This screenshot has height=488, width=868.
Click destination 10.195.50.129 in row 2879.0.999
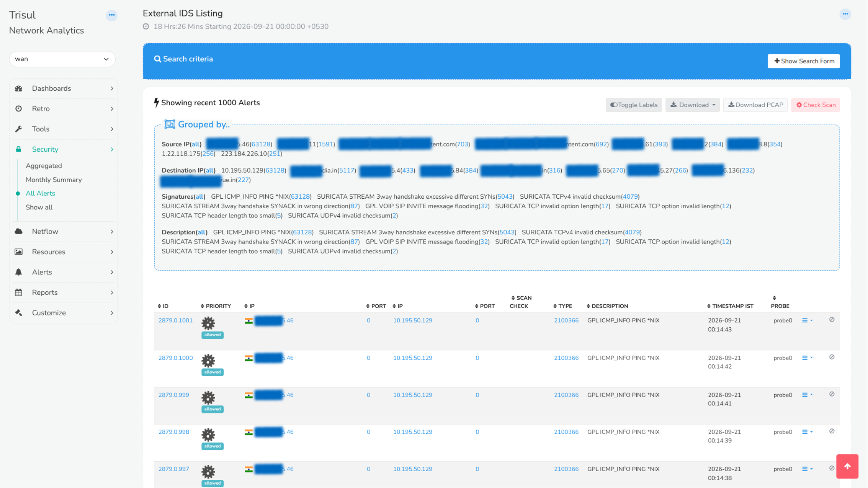412,395
